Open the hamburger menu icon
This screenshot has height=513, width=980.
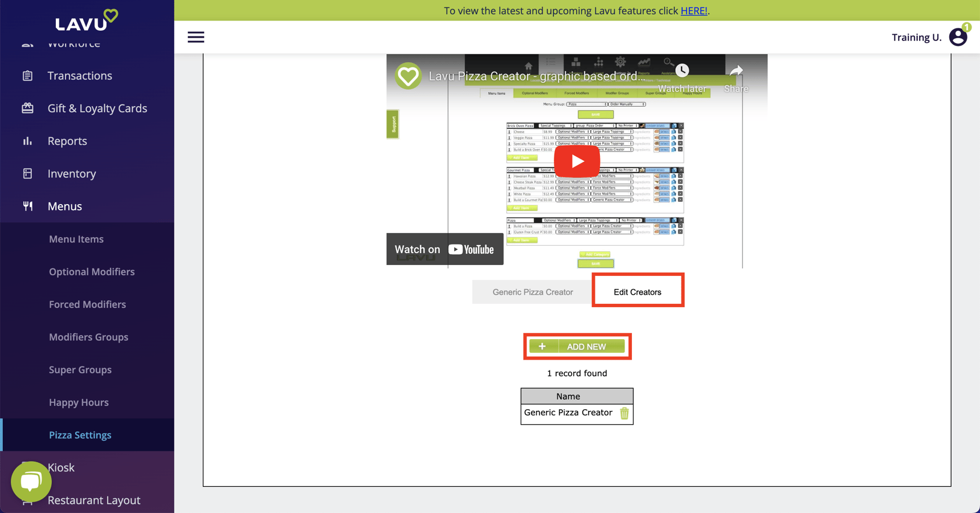tap(195, 37)
